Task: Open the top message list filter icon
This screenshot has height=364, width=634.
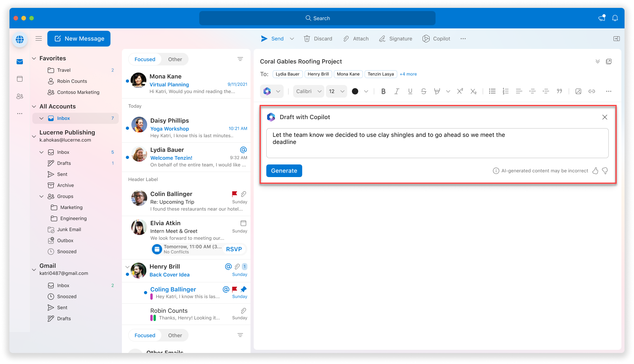Action: pyautogui.click(x=240, y=59)
